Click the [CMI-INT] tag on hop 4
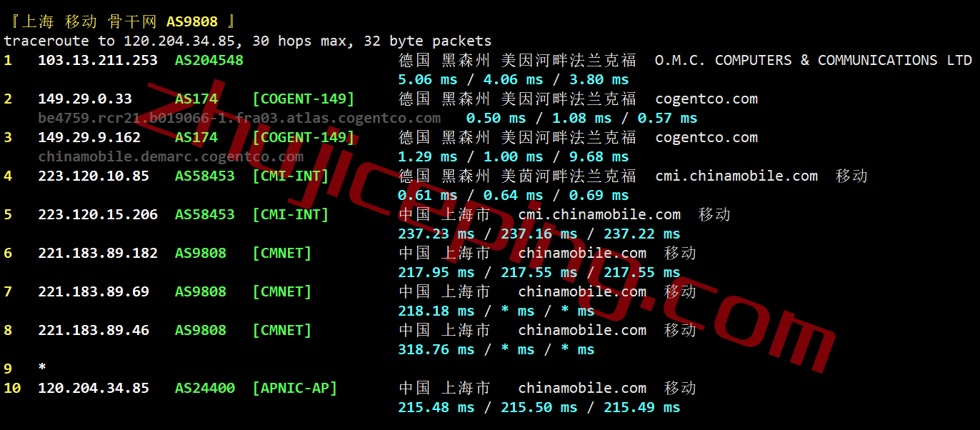The width and height of the screenshot is (980, 430). [291, 176]
